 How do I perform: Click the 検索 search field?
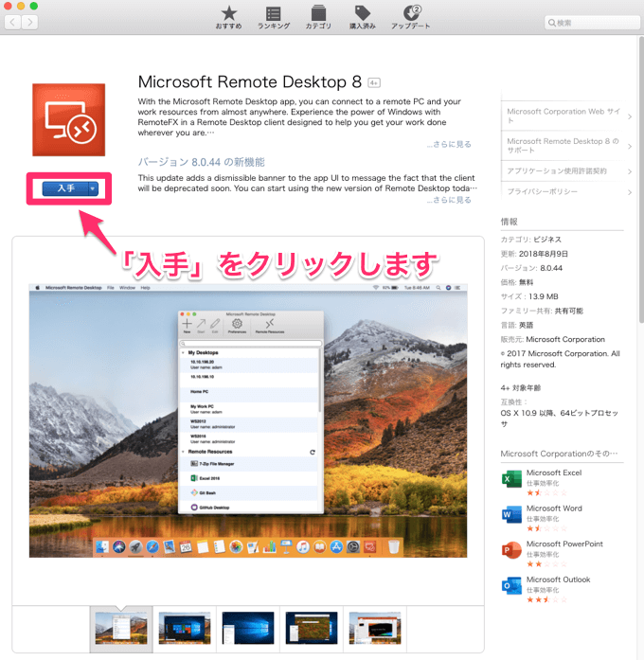[592, 23]
